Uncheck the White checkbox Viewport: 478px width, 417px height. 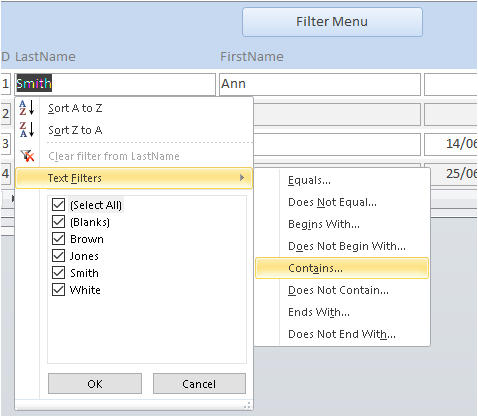point(58,290)
